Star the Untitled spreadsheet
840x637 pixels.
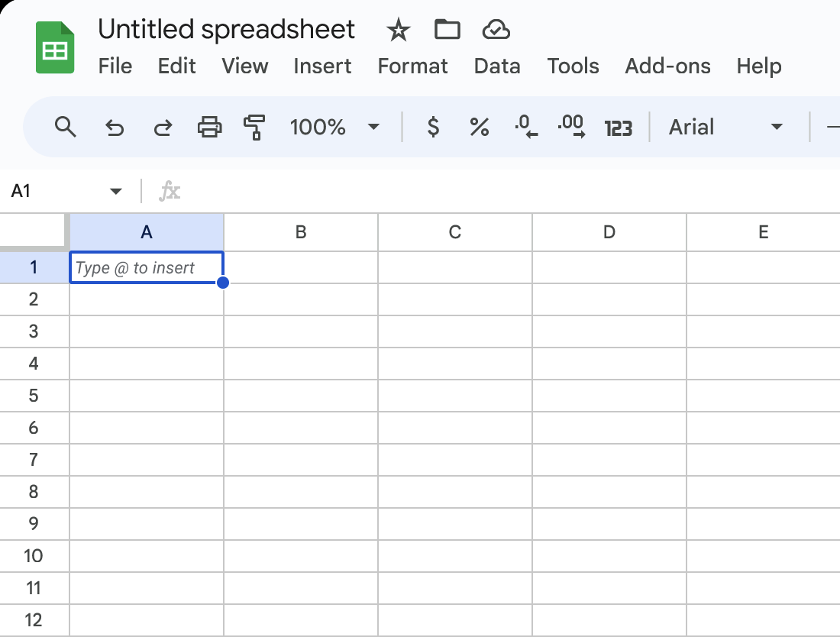coord(398,31)
